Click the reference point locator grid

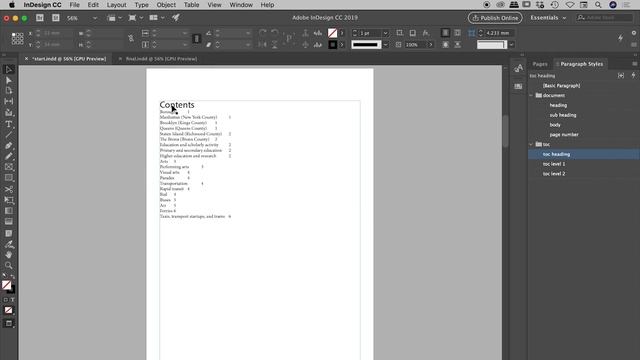(17, 38)
